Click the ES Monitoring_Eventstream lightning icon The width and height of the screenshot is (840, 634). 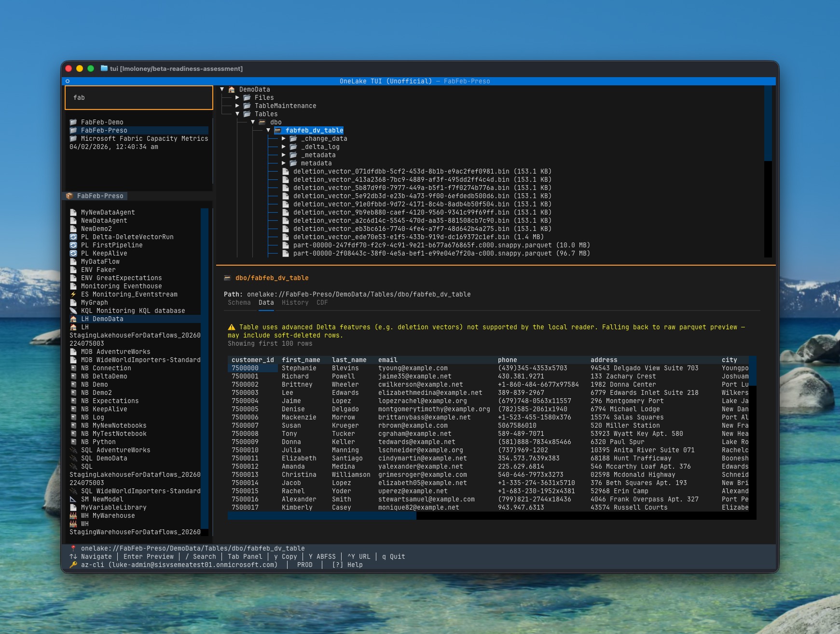73,295
